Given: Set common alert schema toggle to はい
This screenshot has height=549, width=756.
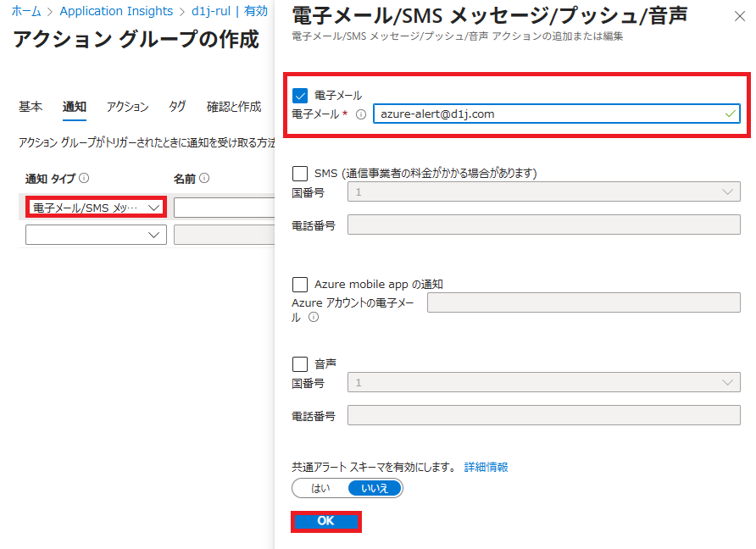Looking at the screenshot, I should click(x=320, y=488).
